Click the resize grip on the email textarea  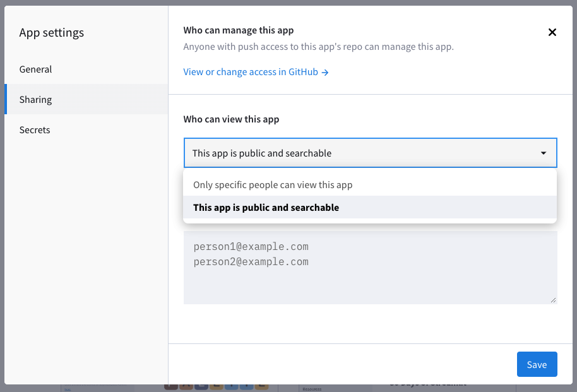click(x=554, y=299)
